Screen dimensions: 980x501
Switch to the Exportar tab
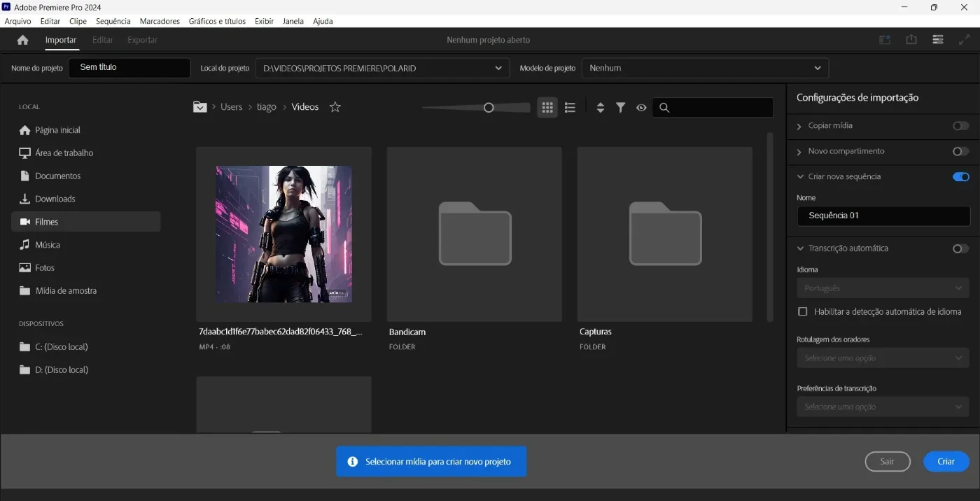tap(142, 40)
